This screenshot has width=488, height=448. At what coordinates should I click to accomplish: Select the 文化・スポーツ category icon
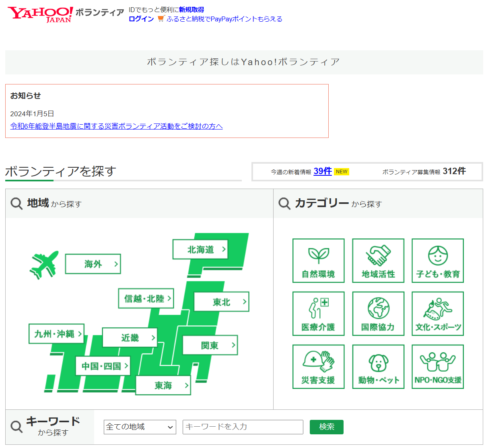click(x=438, y=314)
